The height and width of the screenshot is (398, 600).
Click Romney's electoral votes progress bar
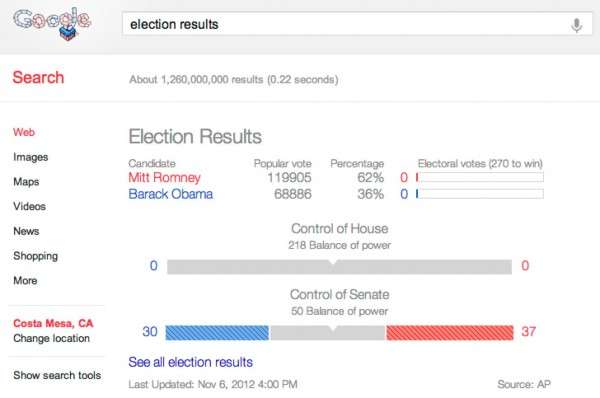480,177
